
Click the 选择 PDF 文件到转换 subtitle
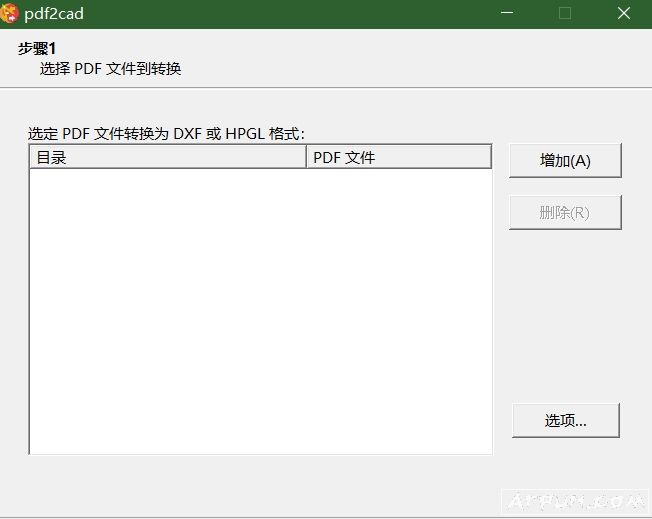(111, 69)
